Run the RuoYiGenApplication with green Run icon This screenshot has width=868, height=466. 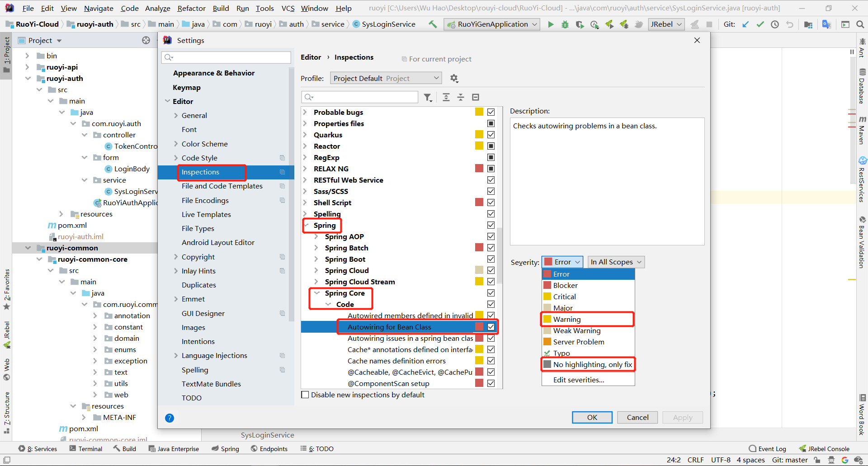coord(551,24)
